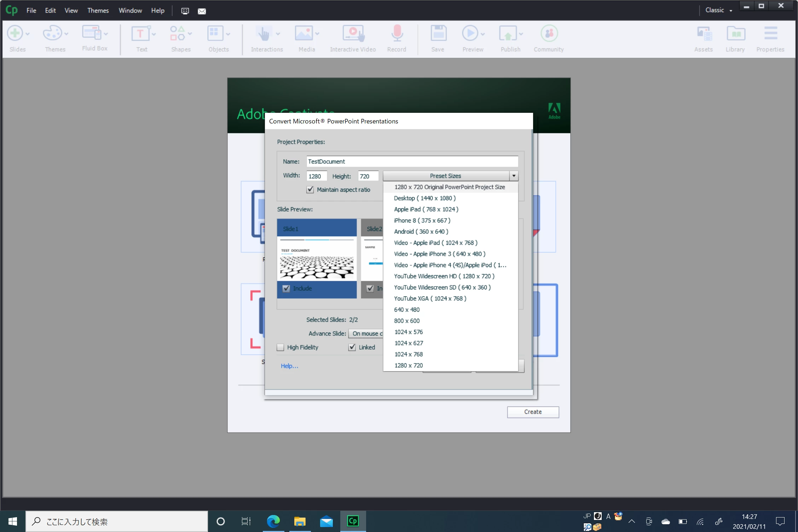Viewport: 798px width, 532px height.
Task: Click the Help... link
Action: 289,366
